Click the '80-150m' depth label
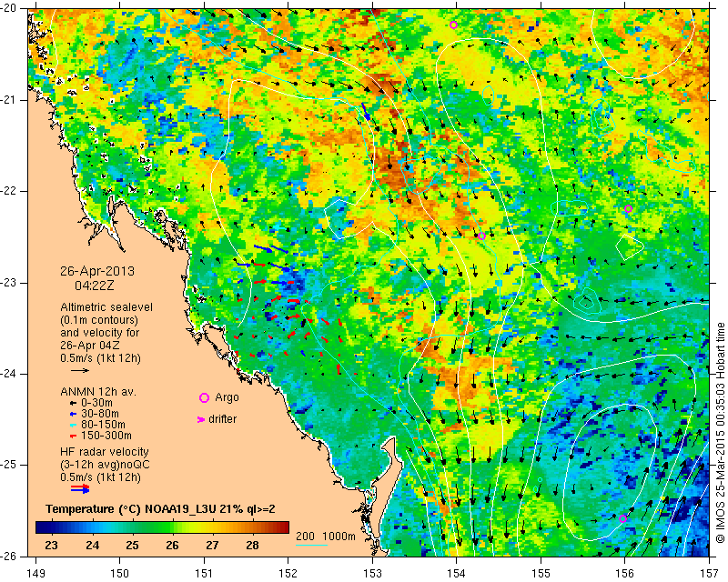 tap(103, 425)
